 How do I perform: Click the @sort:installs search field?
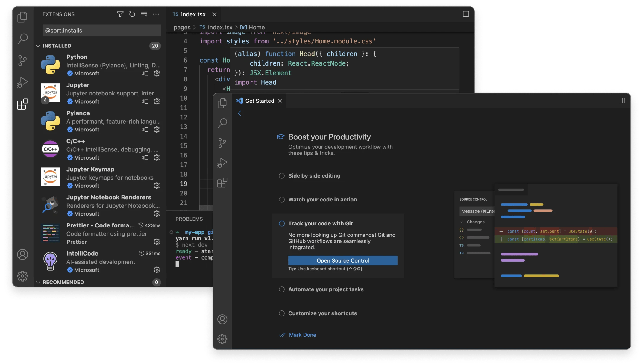click(101, 31)
